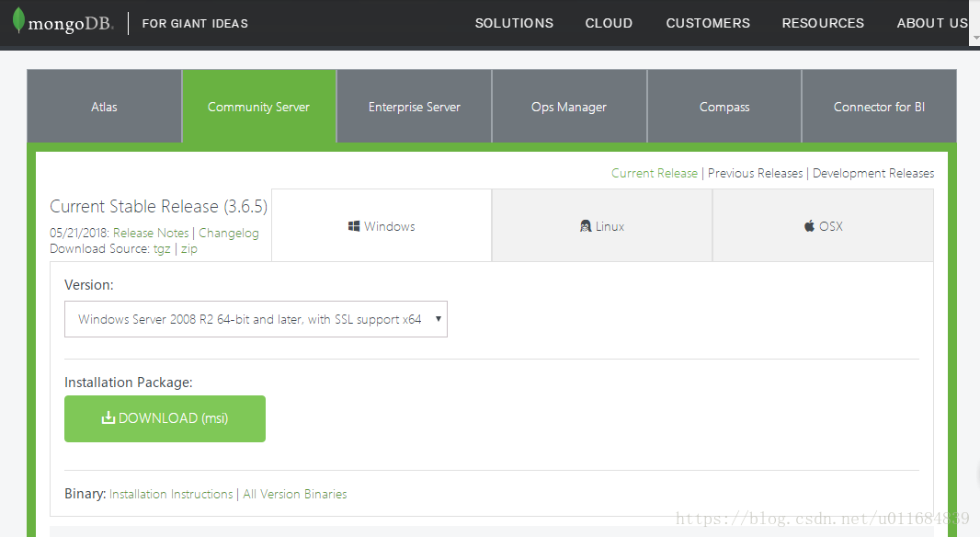Click the MongoDB leaf logo

click(x=18, y=20)
